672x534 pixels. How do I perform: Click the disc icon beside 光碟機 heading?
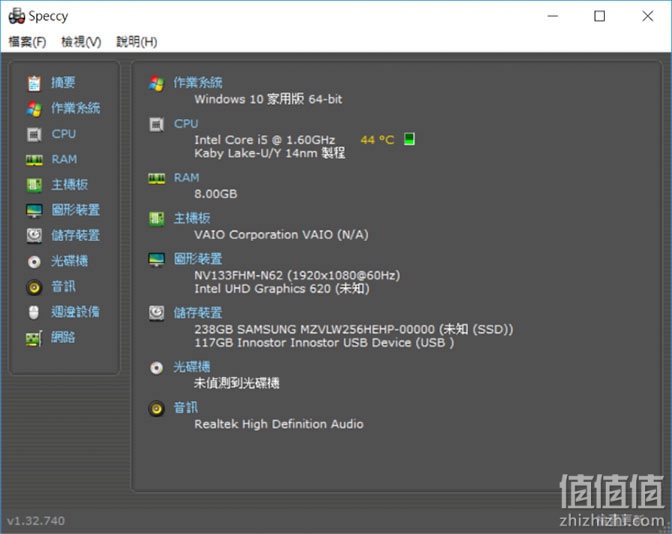[156, 368]
